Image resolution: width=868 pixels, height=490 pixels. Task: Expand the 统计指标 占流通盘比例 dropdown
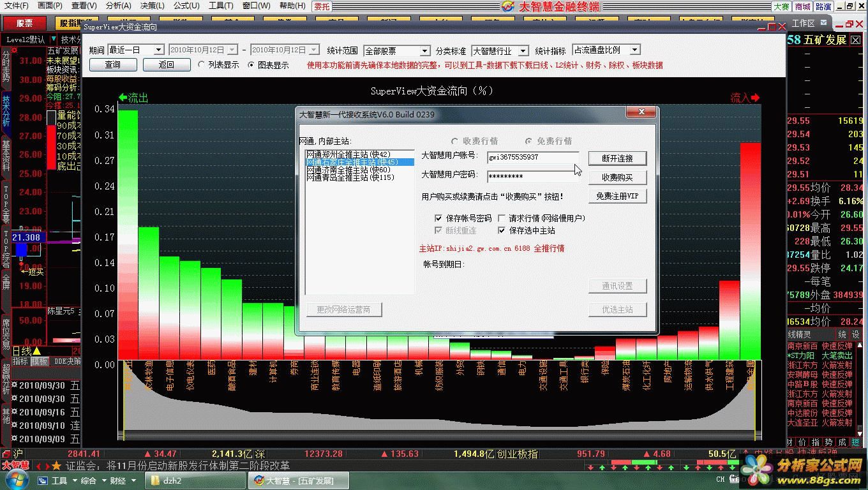point(634,50)
